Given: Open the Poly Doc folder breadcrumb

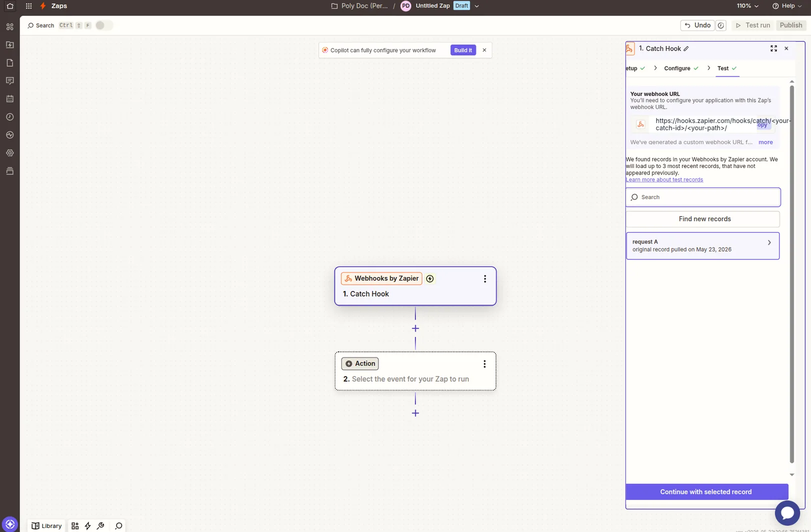Looking at the screenshot, I should 359,6.
